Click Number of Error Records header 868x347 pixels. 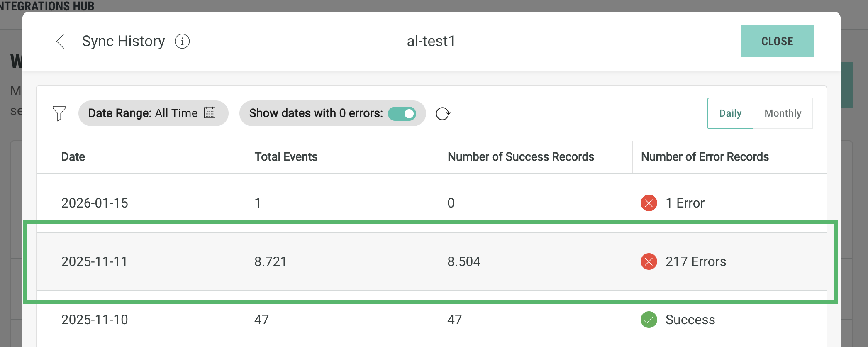[705, 157]
